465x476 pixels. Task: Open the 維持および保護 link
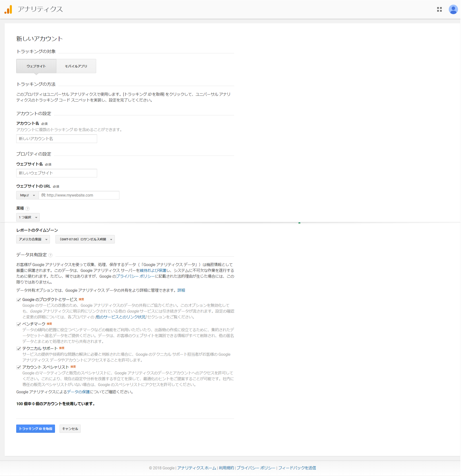pos(153,270)
